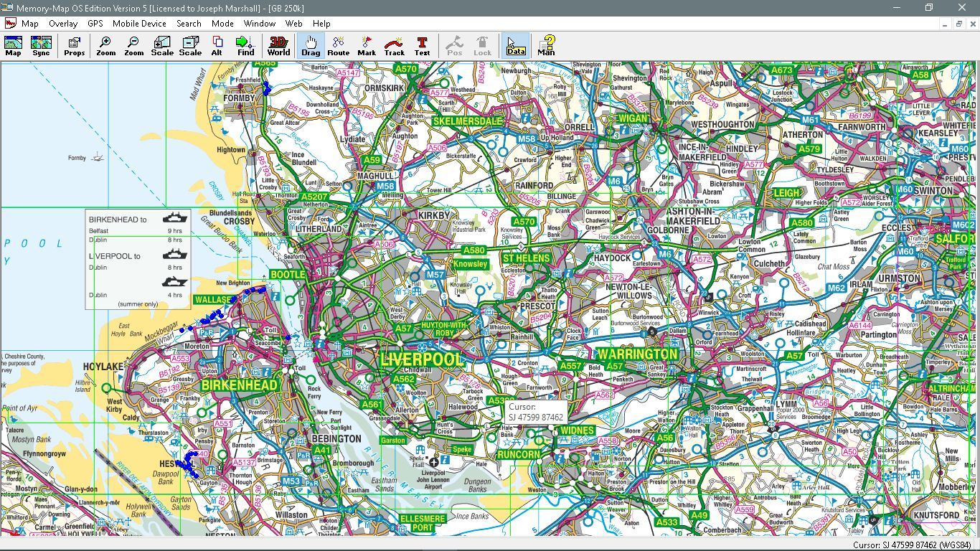Image resolution: width=980 pixels, height=551 pixels.
Task: Open the Search menu
Action: click(x=189, y=24)
